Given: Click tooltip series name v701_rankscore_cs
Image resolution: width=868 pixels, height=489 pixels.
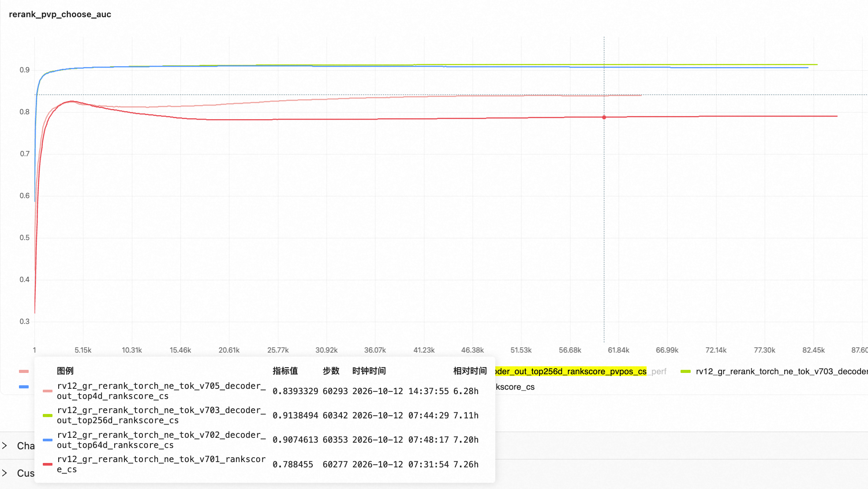Looking at the screenshot, I should pos(161,464).
